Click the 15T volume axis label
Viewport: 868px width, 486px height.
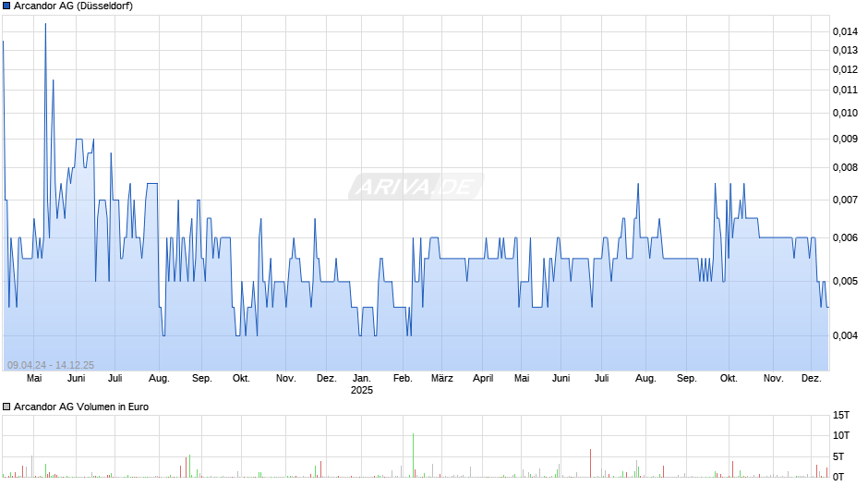(841, 415)
